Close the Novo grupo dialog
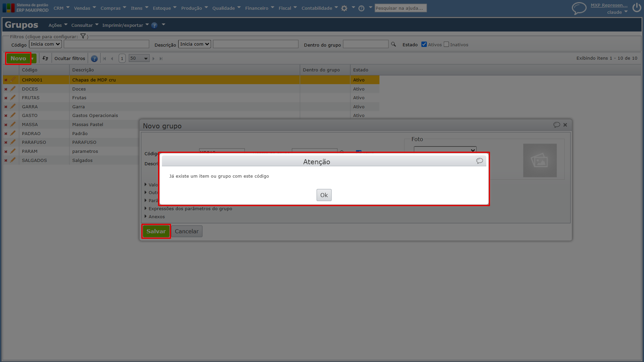This screenshot has width=644, height=362. coord(565,125)
